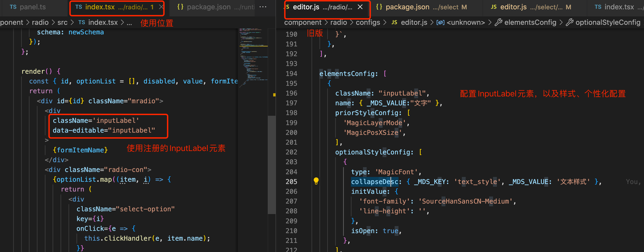
Task: Click the code minimap in left editor
Action: coord(253,58)
